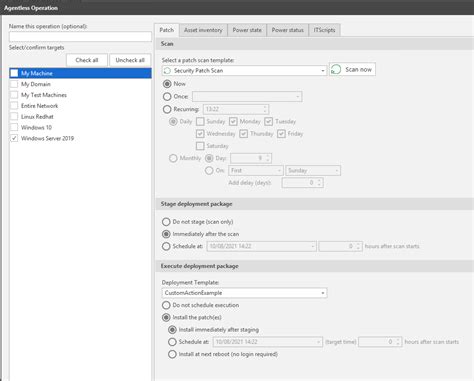
Task: Select the Daily recurrence radio button
Action: (x=173, y=121)
